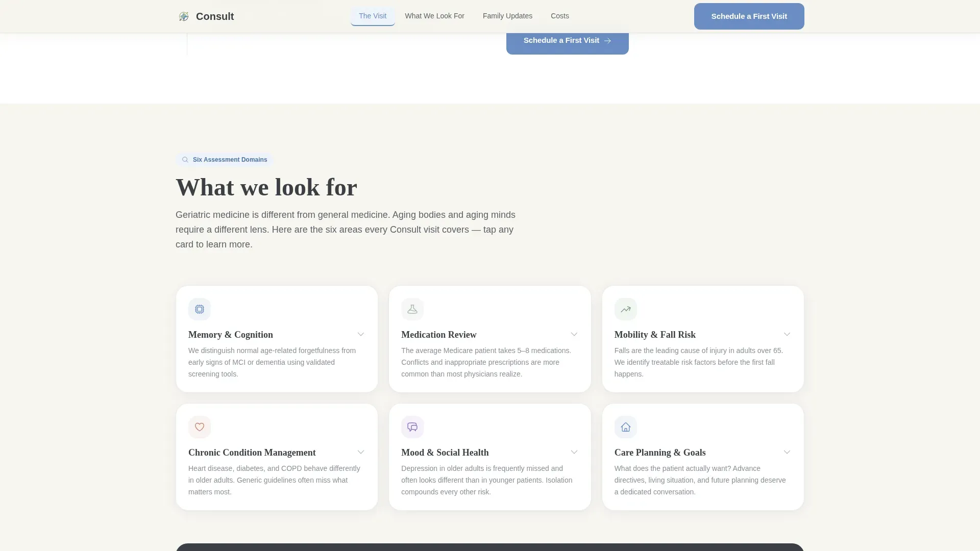Expand the Mood & Social Health chevron
Screen dimensions: 980x551
tap(574, 452)
